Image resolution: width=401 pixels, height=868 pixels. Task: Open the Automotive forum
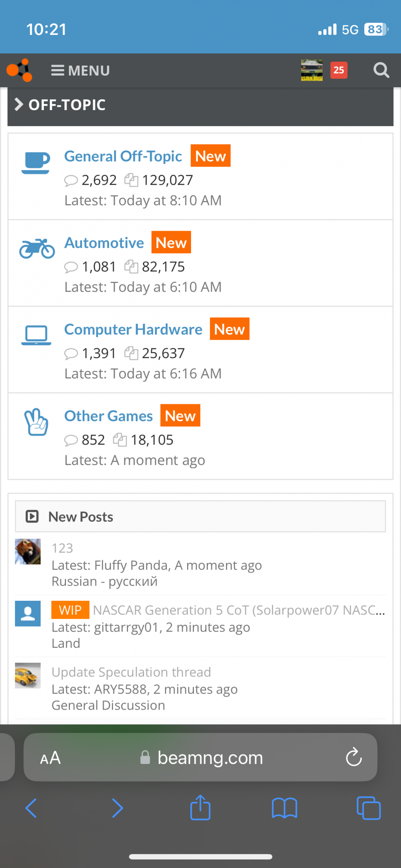104,243
